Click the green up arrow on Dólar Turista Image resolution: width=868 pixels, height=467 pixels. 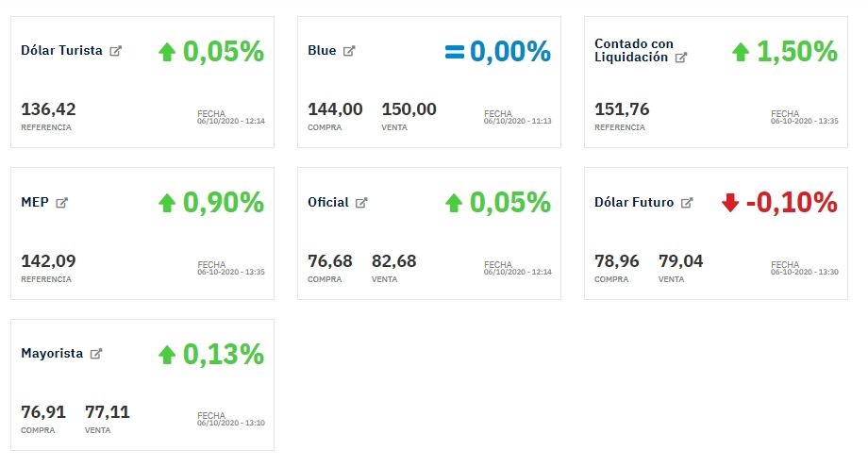(x=167, y=52)
